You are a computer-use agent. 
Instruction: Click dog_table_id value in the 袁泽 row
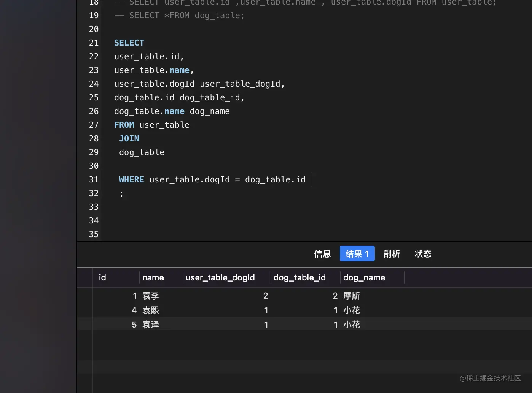pyautogui.click(x=336, y=325)
